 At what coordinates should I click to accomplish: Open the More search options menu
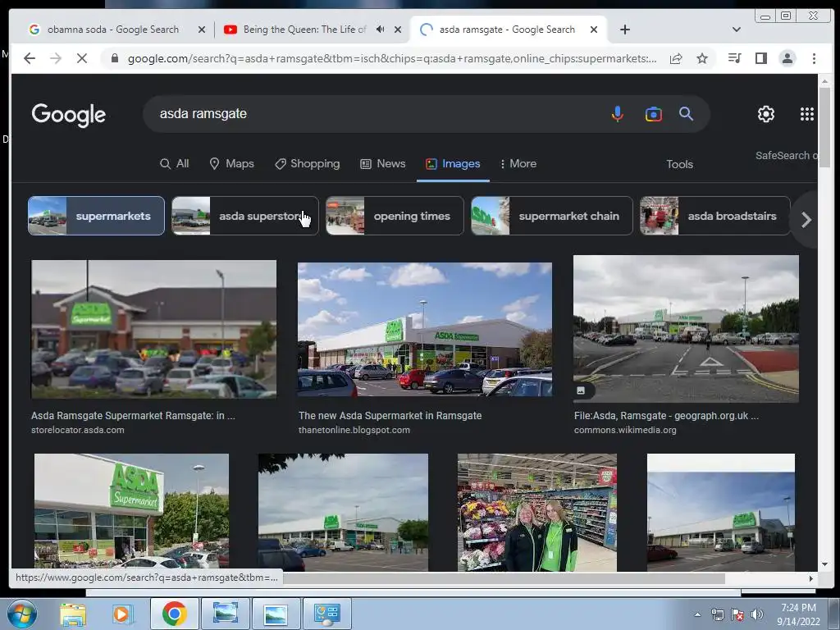518,164
